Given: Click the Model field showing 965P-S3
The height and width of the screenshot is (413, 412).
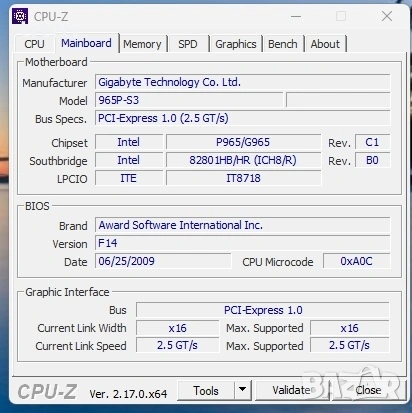Looking at the screenshot, I should (x=189, y=100).
